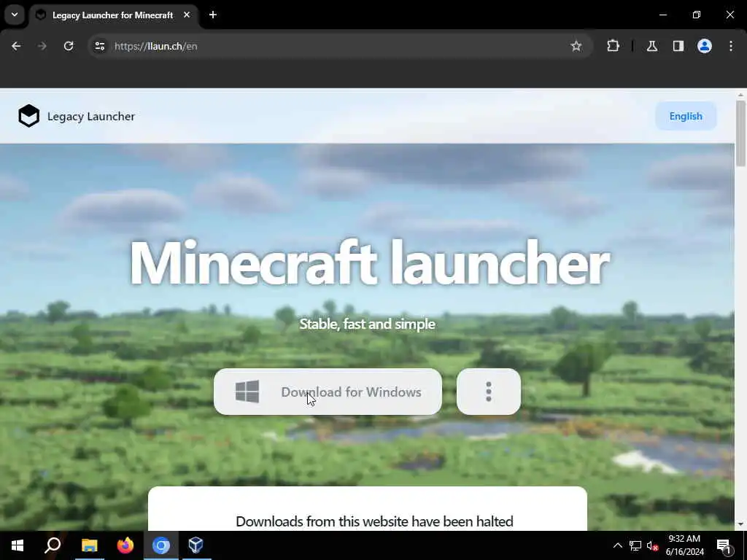
Task: Open VirtualBox cube taskbar icon
Action: [196, 545]
